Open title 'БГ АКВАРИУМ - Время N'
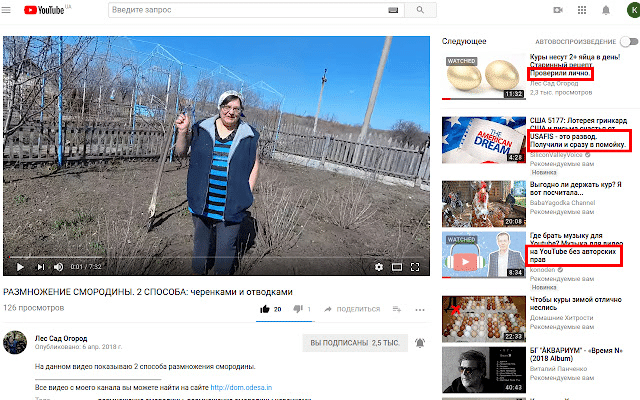This screenshot has width=640, height=400. (576, 354)
